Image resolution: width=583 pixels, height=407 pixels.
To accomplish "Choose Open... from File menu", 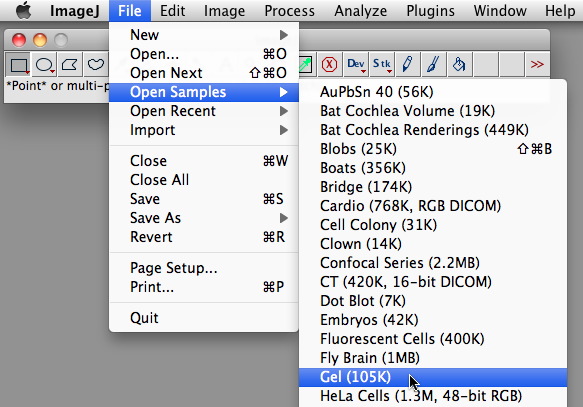I will tap(204, 54).
